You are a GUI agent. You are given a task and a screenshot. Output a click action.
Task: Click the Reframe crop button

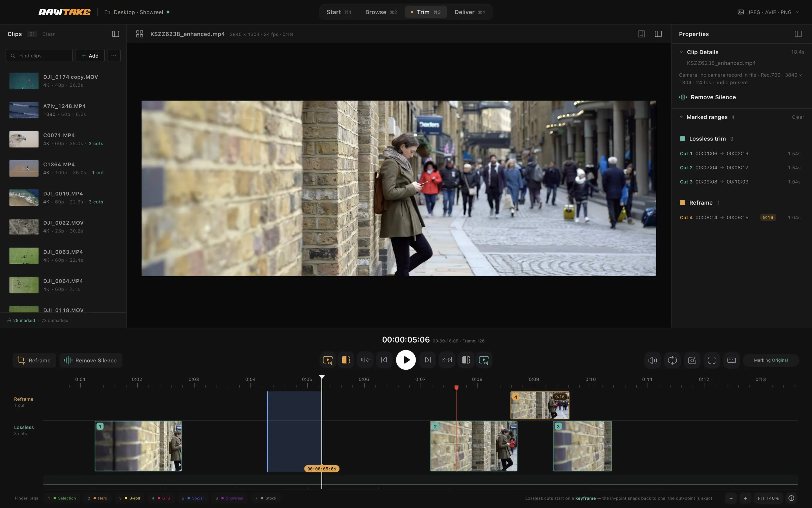pyautogui.click(x=34, y=360)
